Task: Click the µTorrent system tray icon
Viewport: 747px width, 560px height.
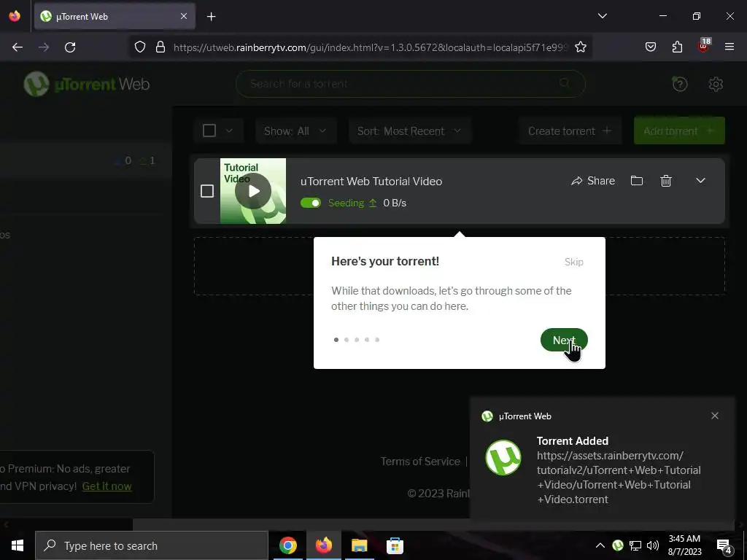Action: tap(618, 545)
